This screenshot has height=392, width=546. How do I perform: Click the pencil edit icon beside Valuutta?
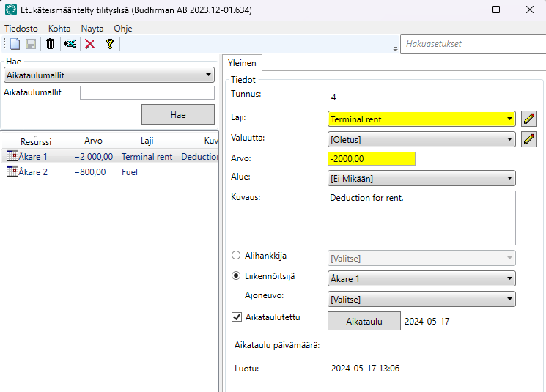(529, 139)
